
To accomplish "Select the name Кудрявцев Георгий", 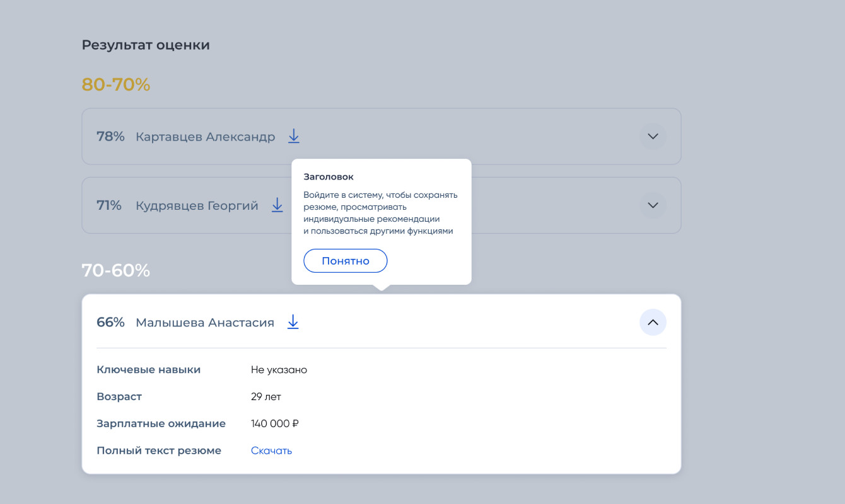I will [197, 206].
